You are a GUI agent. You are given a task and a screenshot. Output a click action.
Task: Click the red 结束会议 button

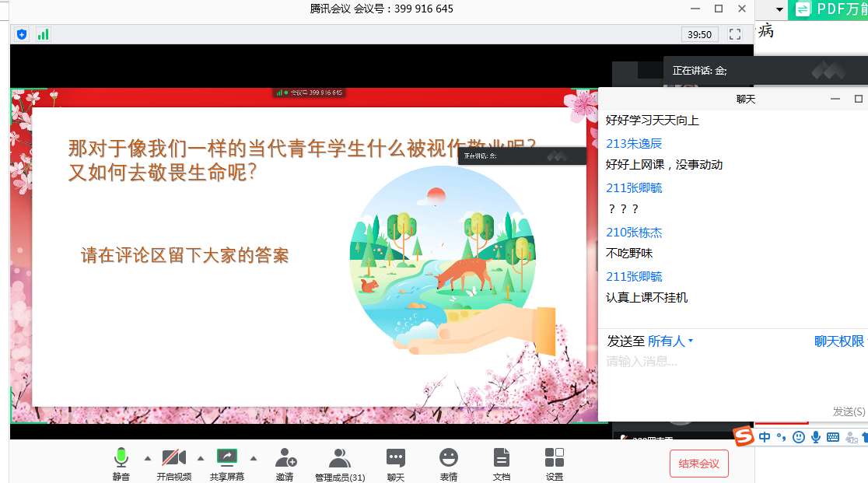(x=698, y=464)
